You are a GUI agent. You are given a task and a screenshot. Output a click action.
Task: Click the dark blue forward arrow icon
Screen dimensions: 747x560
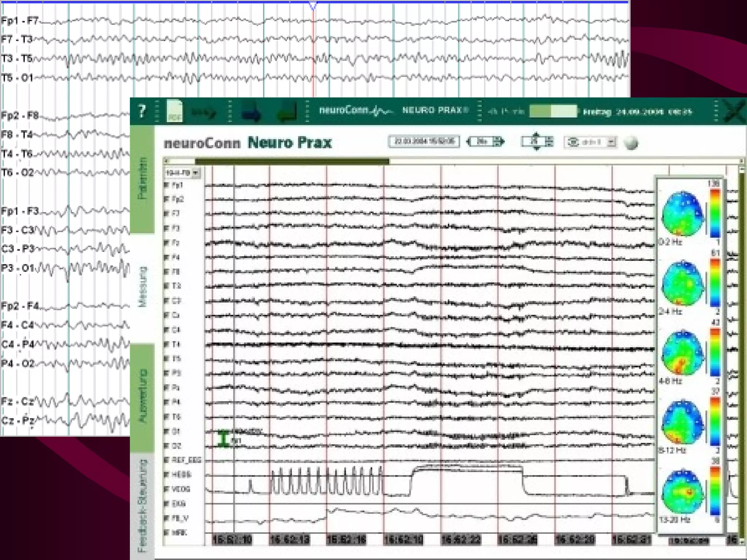(251, 112)
